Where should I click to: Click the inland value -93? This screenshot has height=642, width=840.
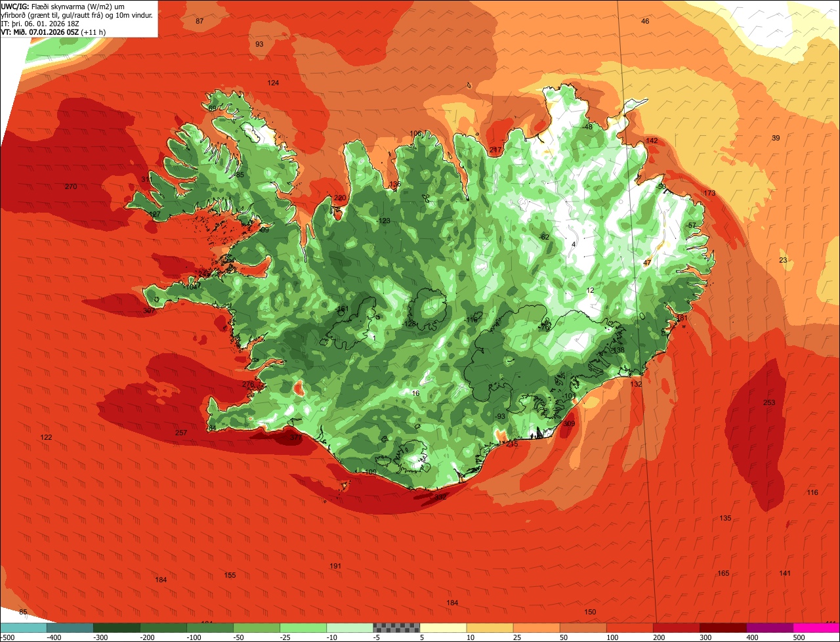(x=499, y=417)
